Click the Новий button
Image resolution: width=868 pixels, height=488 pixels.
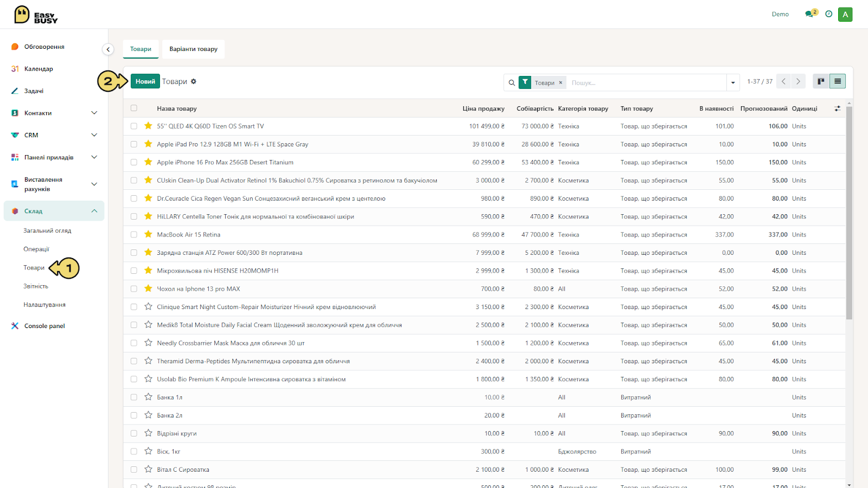(x=145, y=81)
